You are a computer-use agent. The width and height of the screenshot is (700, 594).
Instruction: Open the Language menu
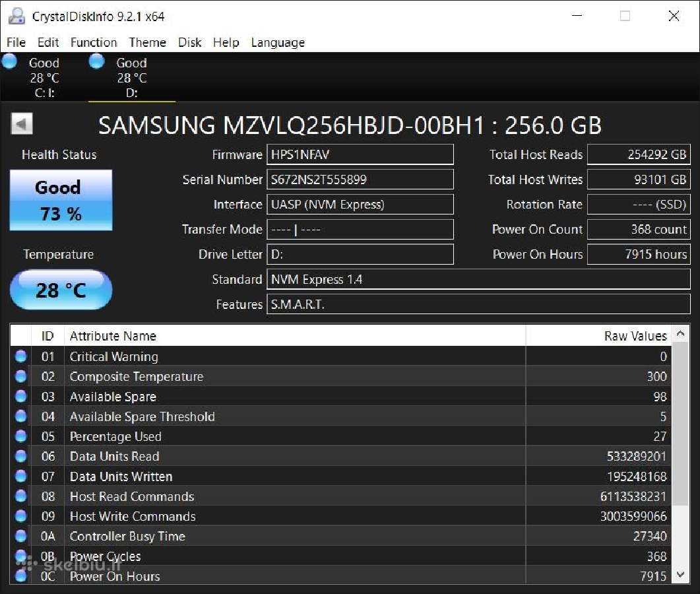(278, 42)
